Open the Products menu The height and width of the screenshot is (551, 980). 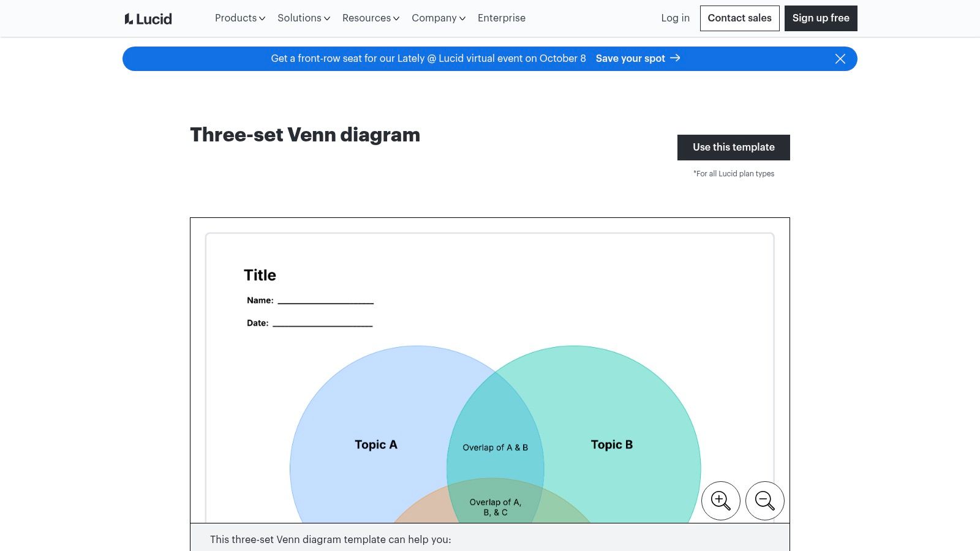pyautogui.click(x=240, y=18)
